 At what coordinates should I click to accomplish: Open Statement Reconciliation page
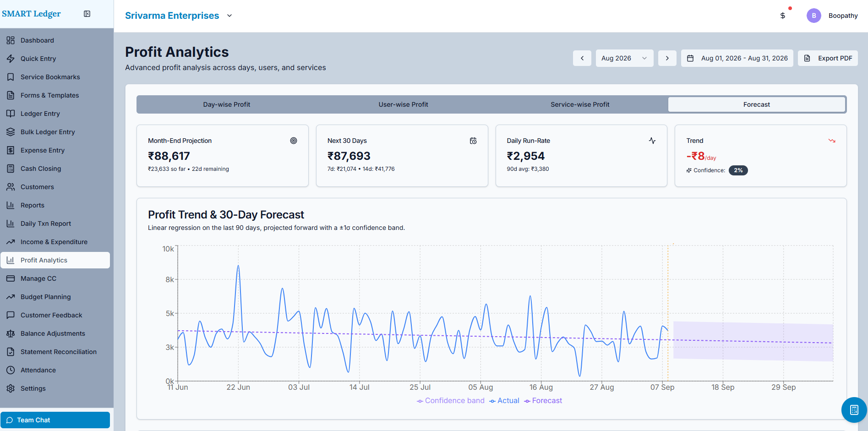(55, 352)
